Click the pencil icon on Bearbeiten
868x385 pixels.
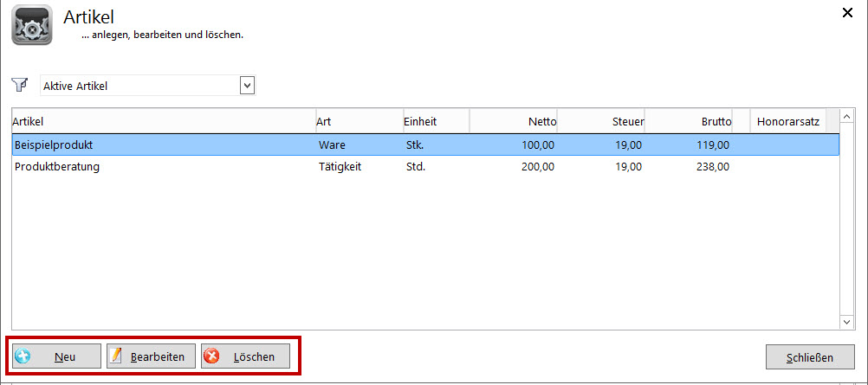click(117, 356)
